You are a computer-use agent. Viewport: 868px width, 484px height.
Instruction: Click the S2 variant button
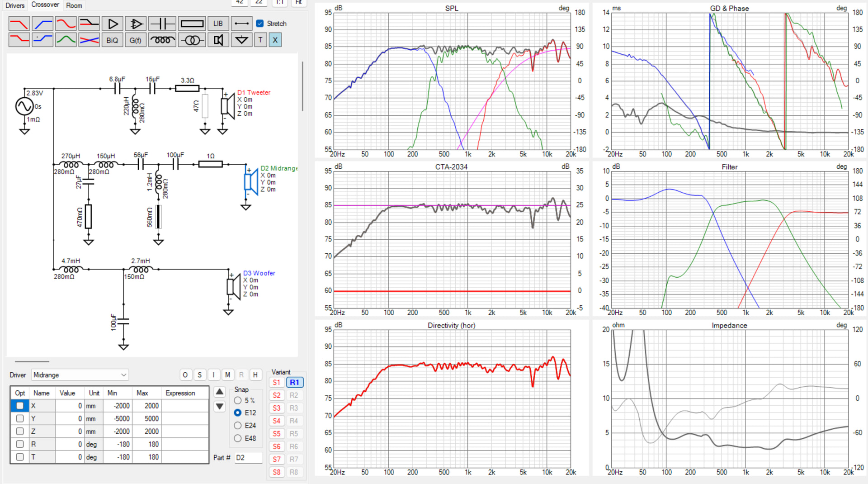point(277,395)
